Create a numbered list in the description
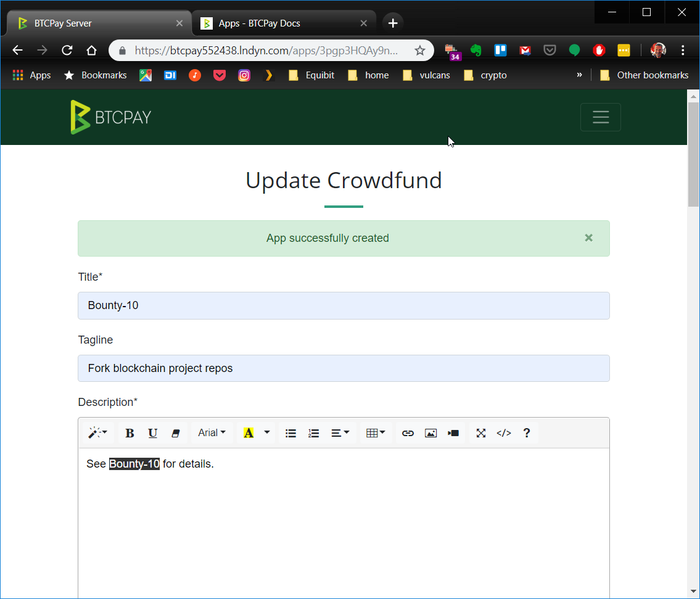700x599 pixels. click(x=313, y=432)
